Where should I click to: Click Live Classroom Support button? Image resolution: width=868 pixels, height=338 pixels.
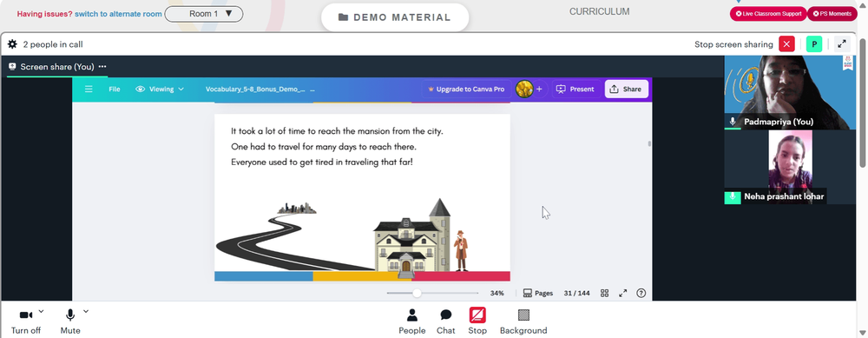click(x=768, y=14)
